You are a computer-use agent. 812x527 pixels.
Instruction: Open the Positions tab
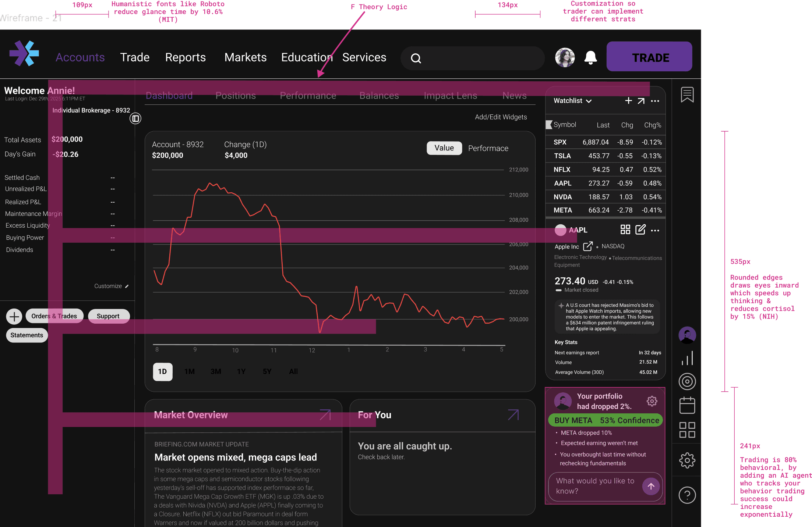pos(236,96)
